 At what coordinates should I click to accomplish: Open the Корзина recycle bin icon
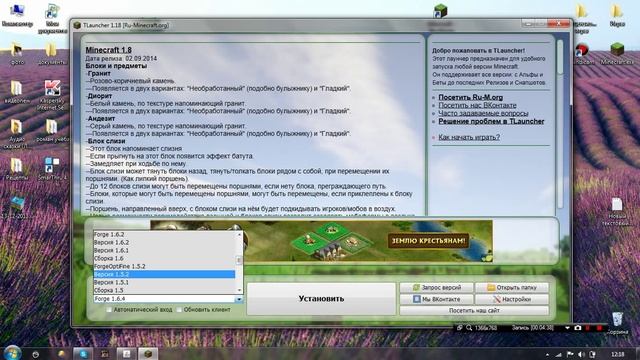(x=617, y=323)
